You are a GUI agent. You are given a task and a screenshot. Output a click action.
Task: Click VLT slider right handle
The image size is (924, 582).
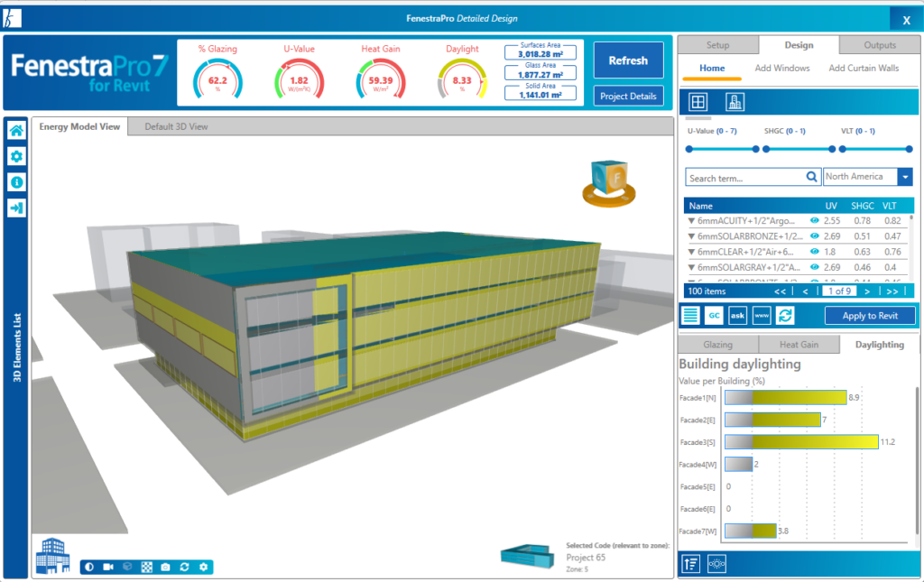click(x=909, y=149)
